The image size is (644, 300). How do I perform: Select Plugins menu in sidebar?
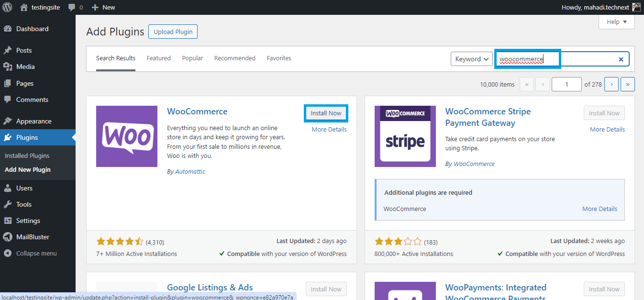[x=38, y=137]
